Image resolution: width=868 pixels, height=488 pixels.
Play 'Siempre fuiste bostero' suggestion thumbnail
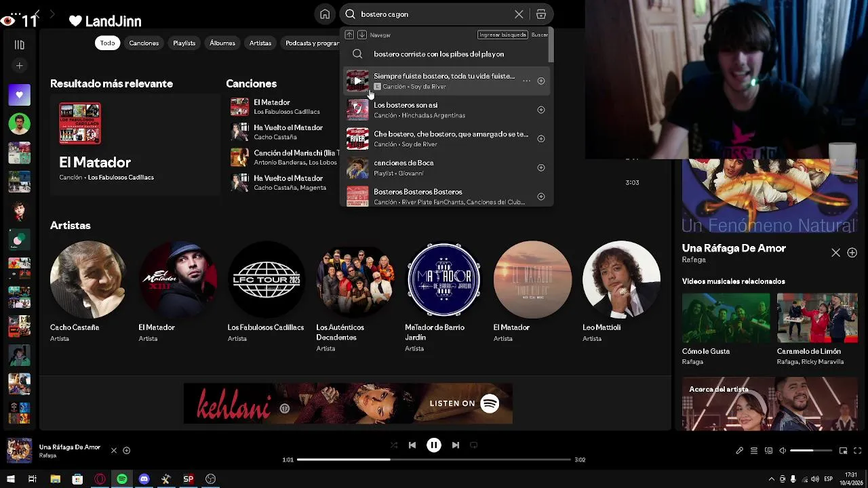tap(357, 81)
